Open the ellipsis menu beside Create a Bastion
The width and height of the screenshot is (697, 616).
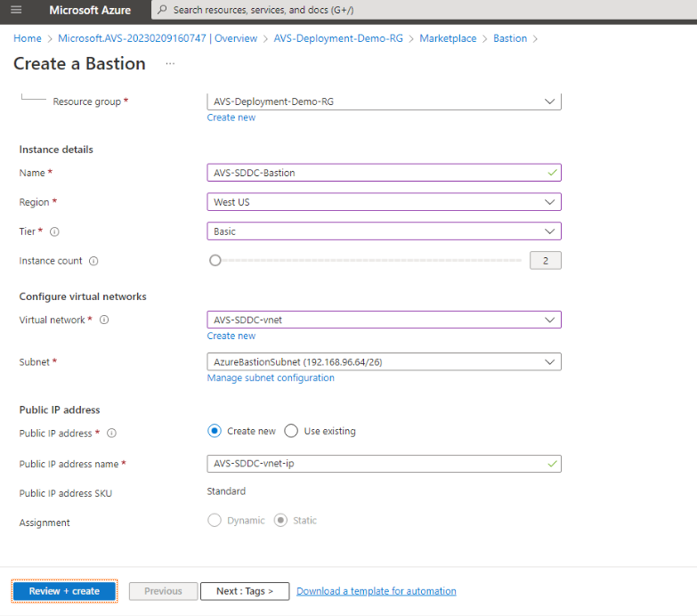170,64
